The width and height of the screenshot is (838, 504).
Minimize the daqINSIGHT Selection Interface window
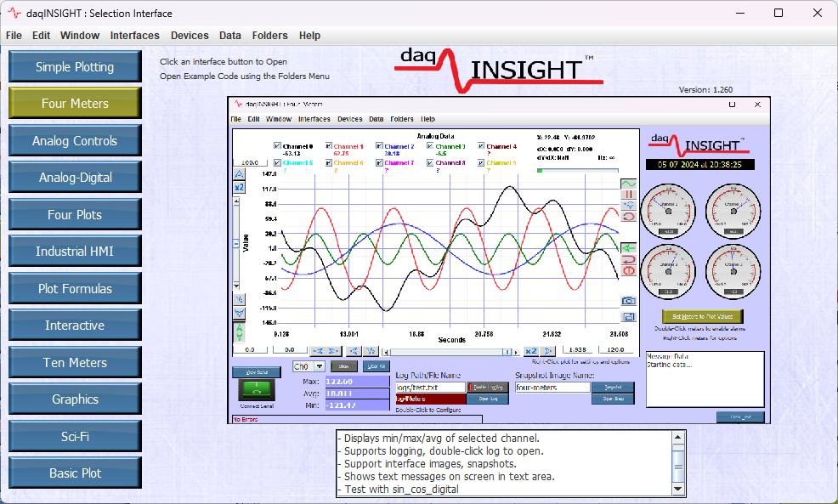(740, 13)
